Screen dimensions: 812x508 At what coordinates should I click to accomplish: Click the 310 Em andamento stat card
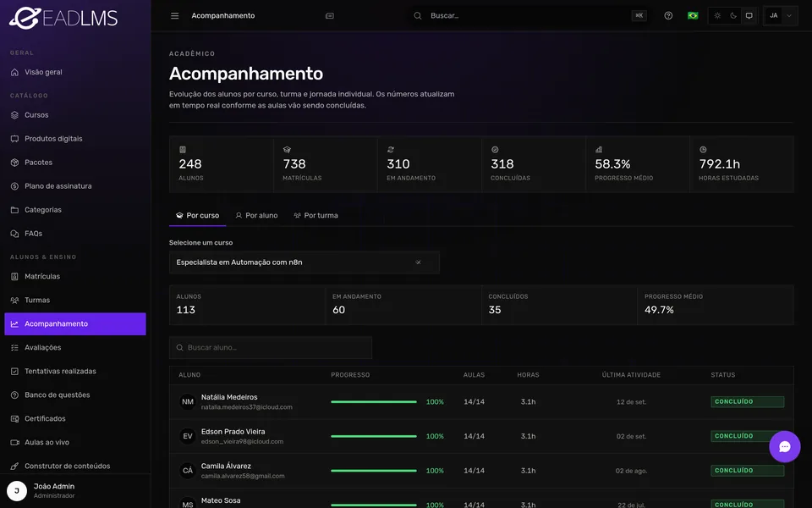tap(430, 164)
